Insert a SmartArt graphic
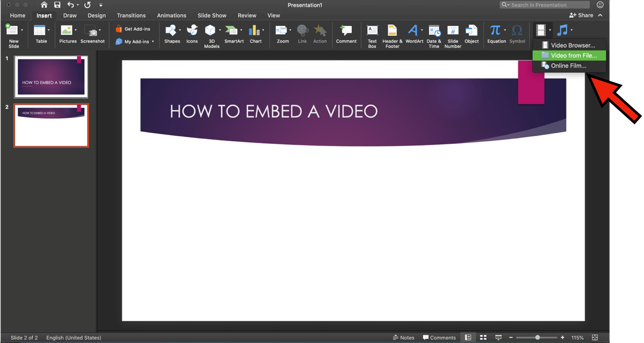This screenshot has height=343, width=644. (x=234, y=34)
